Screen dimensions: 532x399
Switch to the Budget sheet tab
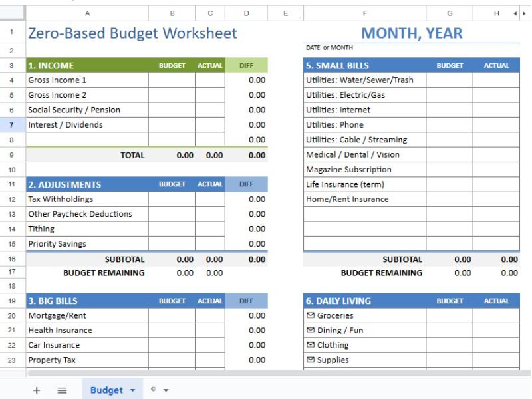click(106, 390)
